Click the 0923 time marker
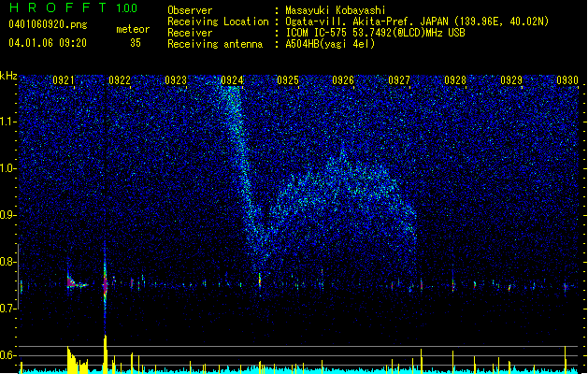Viewport: 588px width, 374px height. [176, 80]
